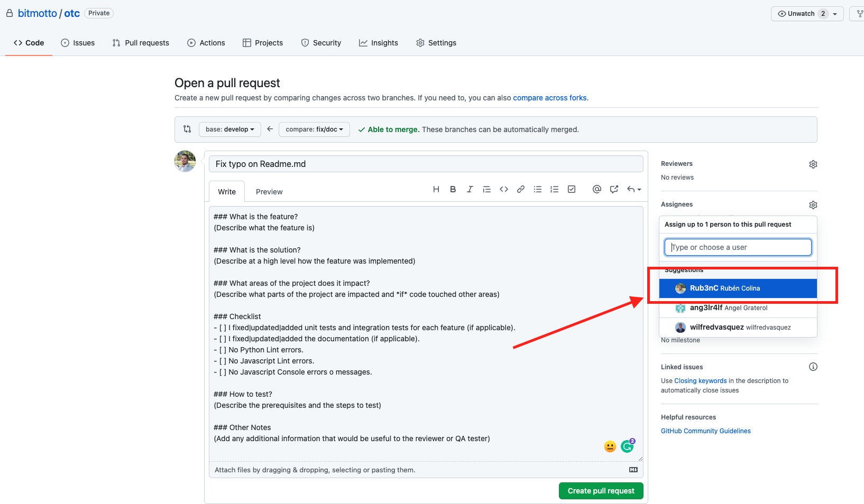Apply bold formatting in editor toolbar
The image size is (864, 504).
(x=453, y=189)
